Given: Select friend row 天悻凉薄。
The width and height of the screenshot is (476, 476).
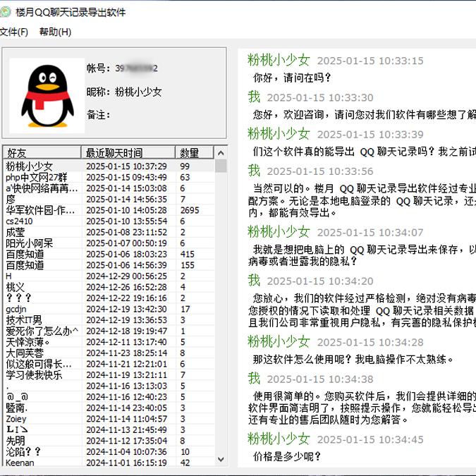Looking at the screenshot, I should point(109,342).
